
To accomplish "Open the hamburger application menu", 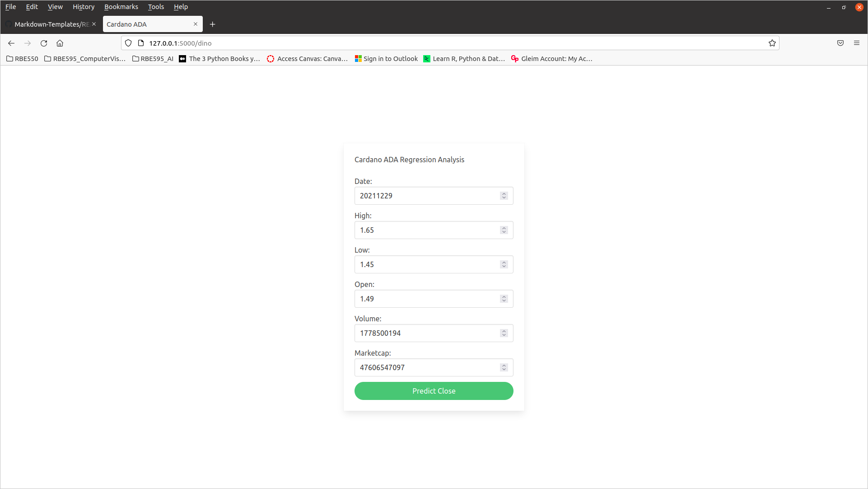I will tap(857, 43).
